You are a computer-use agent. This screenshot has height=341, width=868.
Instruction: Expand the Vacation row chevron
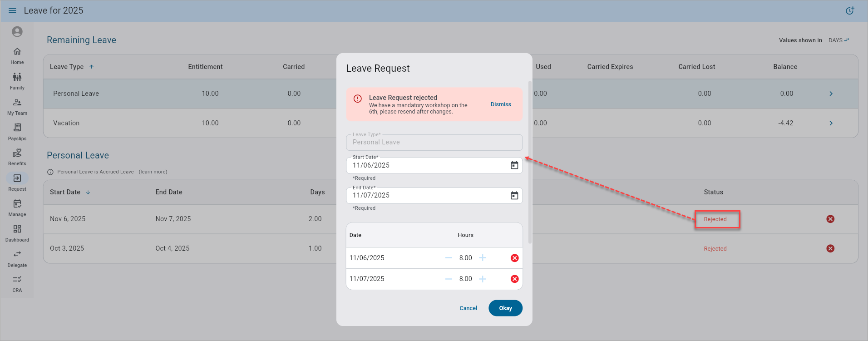point(831,123)
